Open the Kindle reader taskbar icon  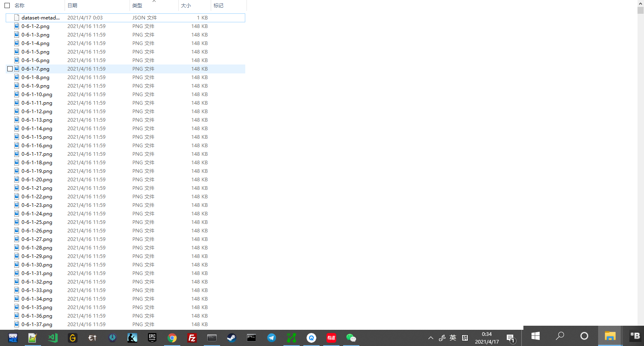[132, 337]
